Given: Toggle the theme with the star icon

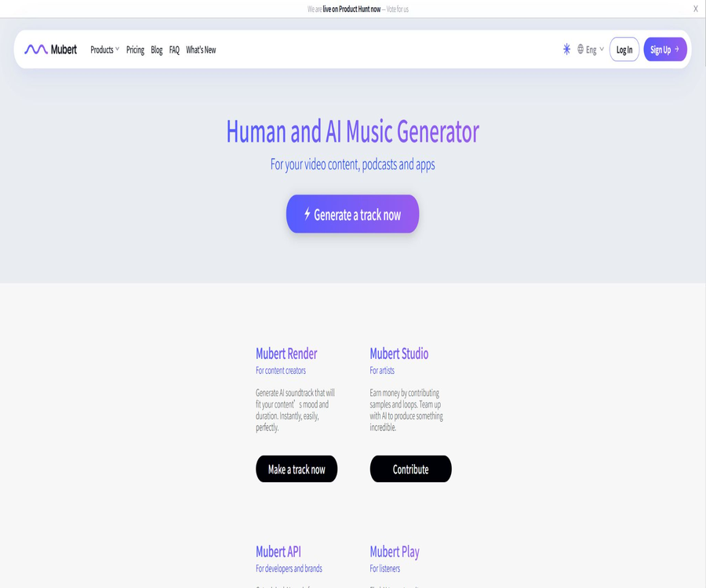Looking at the screenshot, I should (x=566, y=49).
